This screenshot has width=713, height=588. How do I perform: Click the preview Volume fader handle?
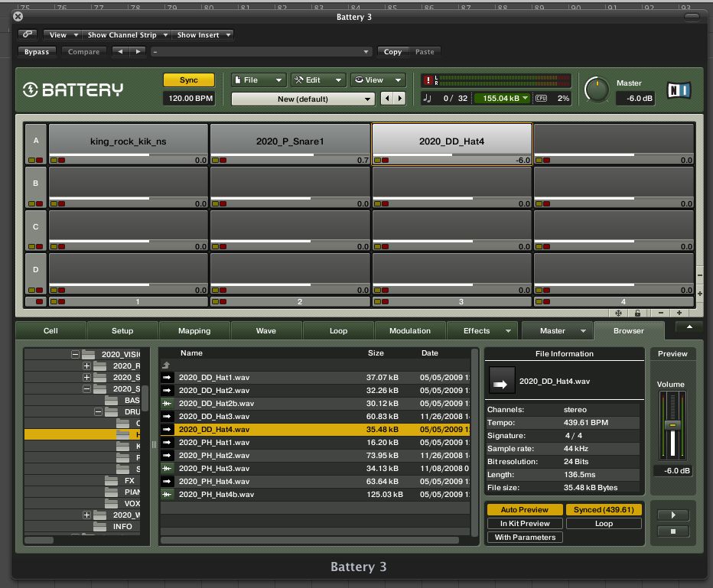pos(672,425)
